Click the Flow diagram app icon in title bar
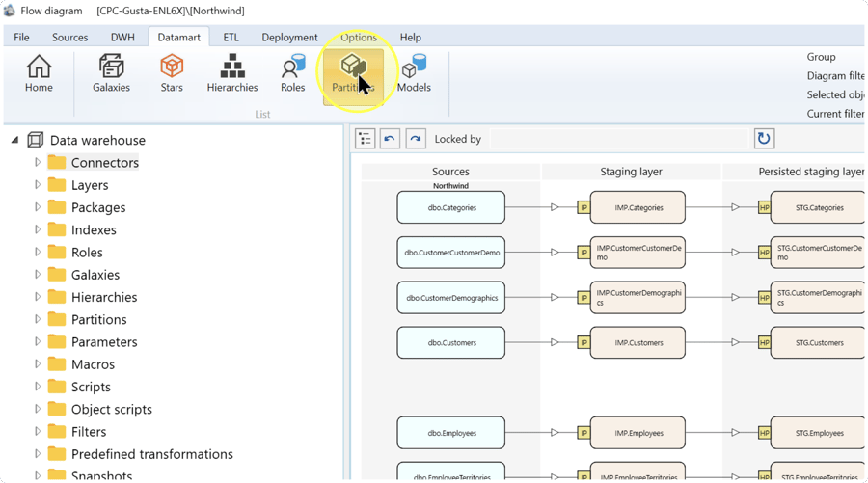Viewport: 868px width, 483px height. click(10, 10)
